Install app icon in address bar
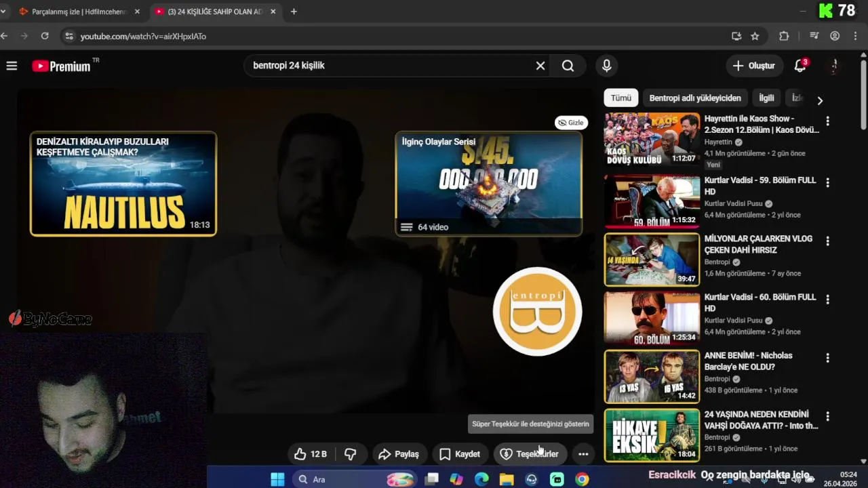Image resolution: width=868 pixels, height=488 pixels. click(x=736, y=36)
